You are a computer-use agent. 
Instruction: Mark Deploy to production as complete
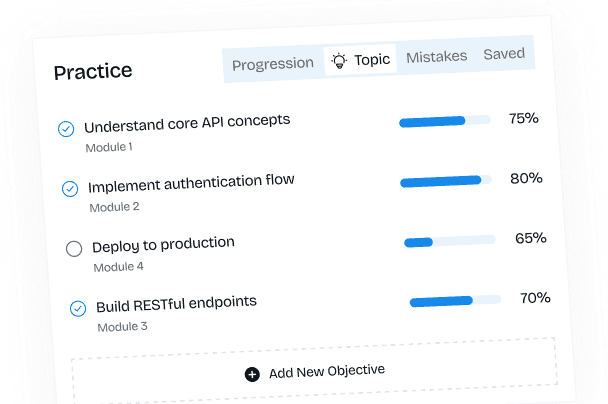[x=74, y=249]
